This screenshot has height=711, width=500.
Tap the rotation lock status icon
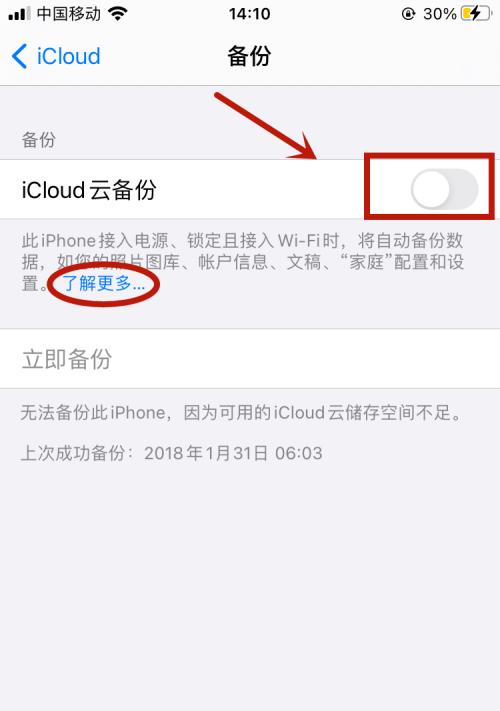click(x=408, y=14)
